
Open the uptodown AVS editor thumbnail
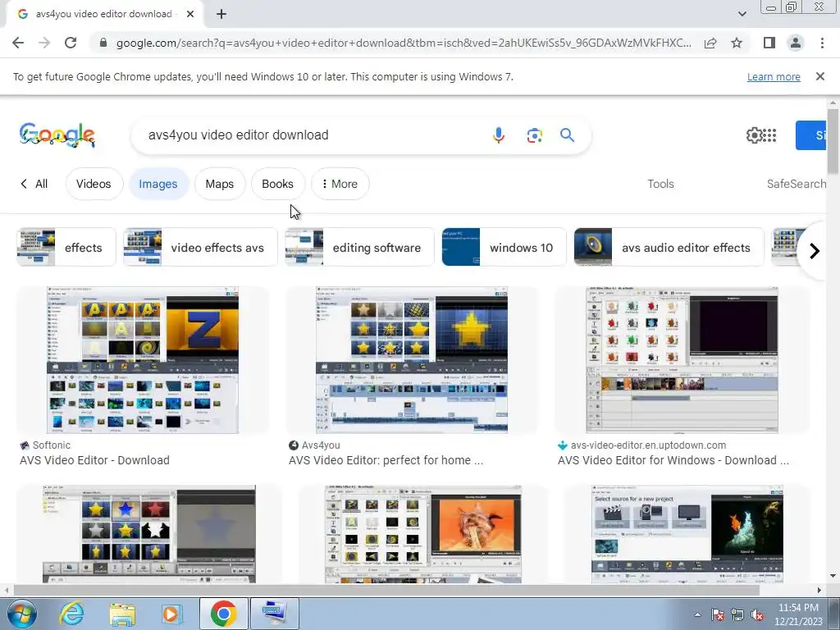coord(682,360)
